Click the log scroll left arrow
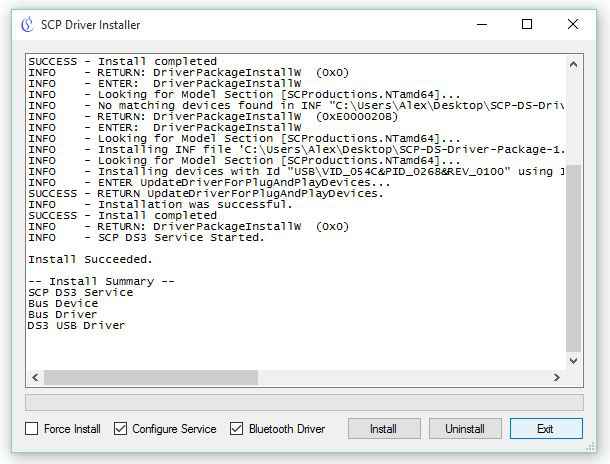The image size is (610, 464). pos(35,377)
